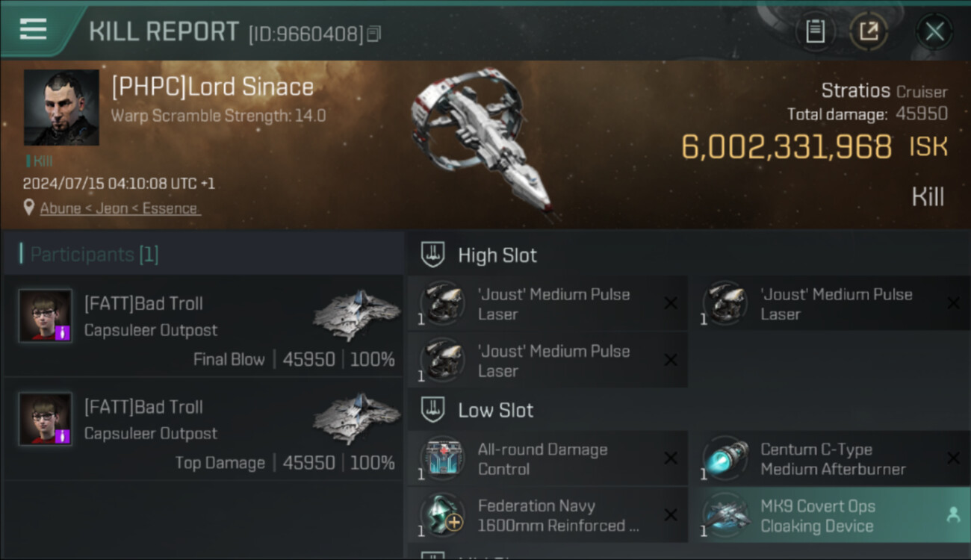971x560 pixels.
Task: Select the MK9 Covert Ops Cloaking Device
Action: coord(816,515)
